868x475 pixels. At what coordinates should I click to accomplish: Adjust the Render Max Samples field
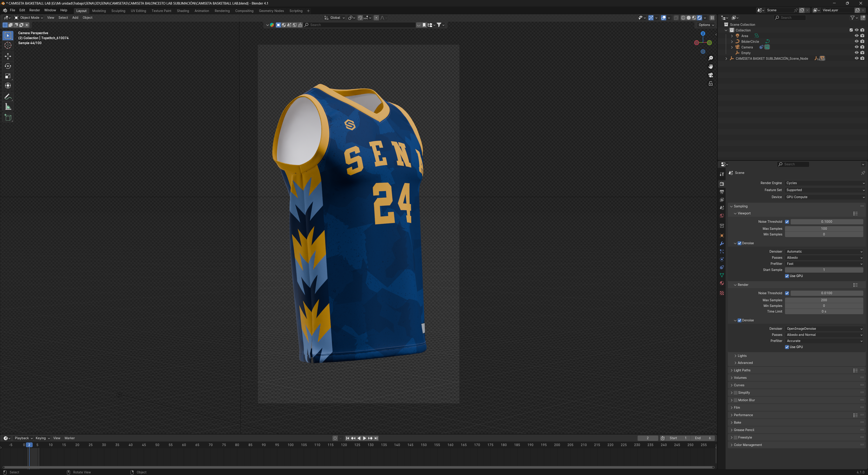(x=824, y=300)
